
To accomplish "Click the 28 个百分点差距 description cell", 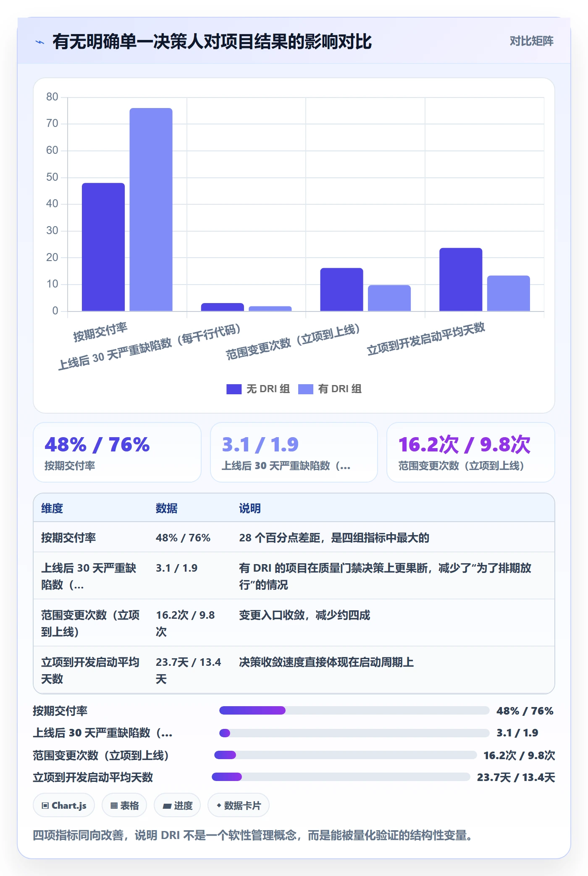I will 334,538.
